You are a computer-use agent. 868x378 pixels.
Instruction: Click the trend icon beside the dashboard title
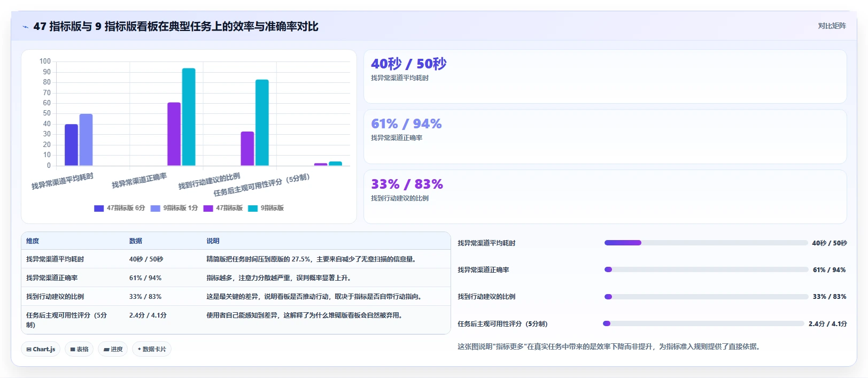click(25, 27)
